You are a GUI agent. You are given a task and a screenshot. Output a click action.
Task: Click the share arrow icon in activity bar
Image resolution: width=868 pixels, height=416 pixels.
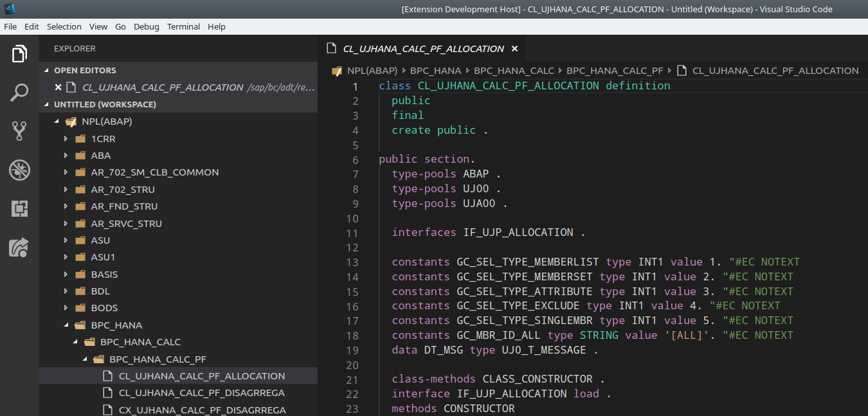click(19, 247)
